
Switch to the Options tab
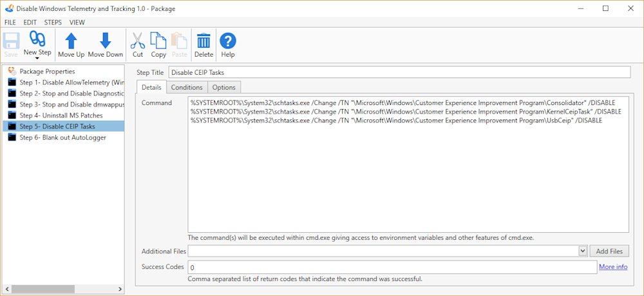(x=224, y=87)
